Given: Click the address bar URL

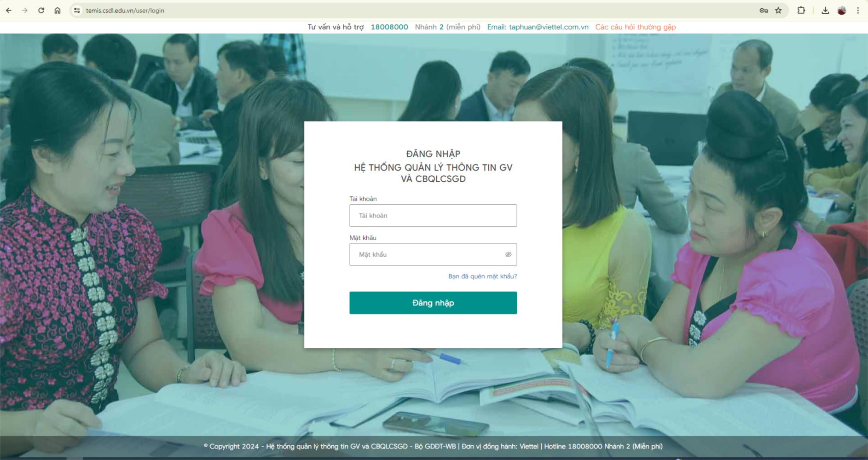Looking at the screenshot, I should click(x=125, y=11).
